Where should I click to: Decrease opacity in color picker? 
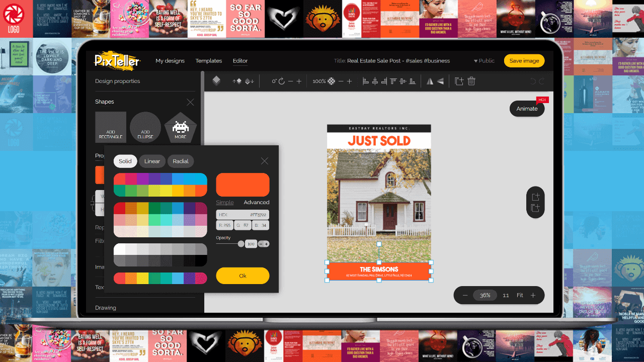pos(261,244)
